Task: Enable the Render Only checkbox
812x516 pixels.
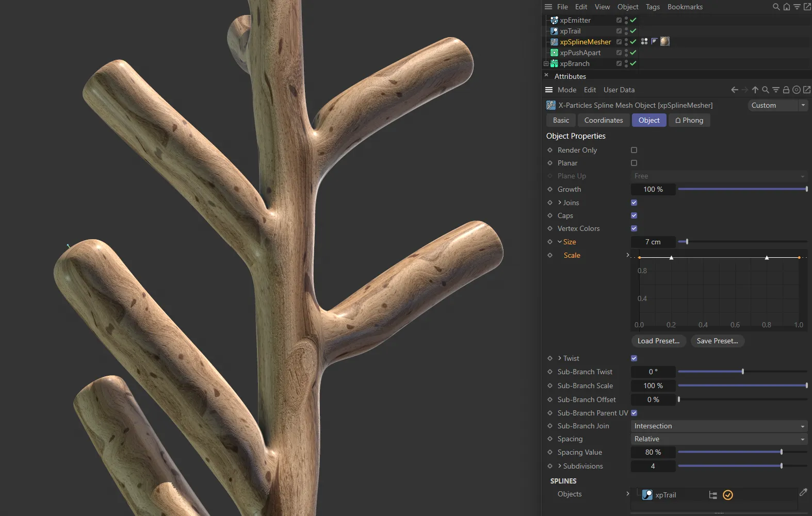Action: pyautogui.click(x=634, y=150)
